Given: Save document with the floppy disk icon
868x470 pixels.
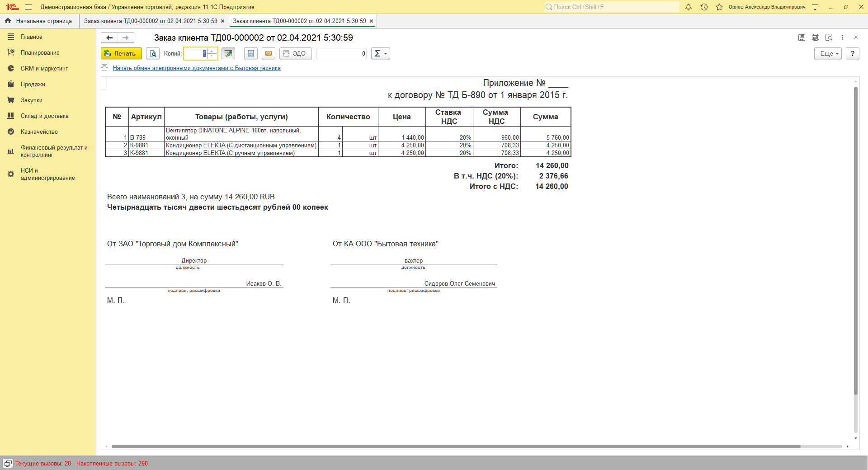Looking at the screenshot, I should [251, 53].
